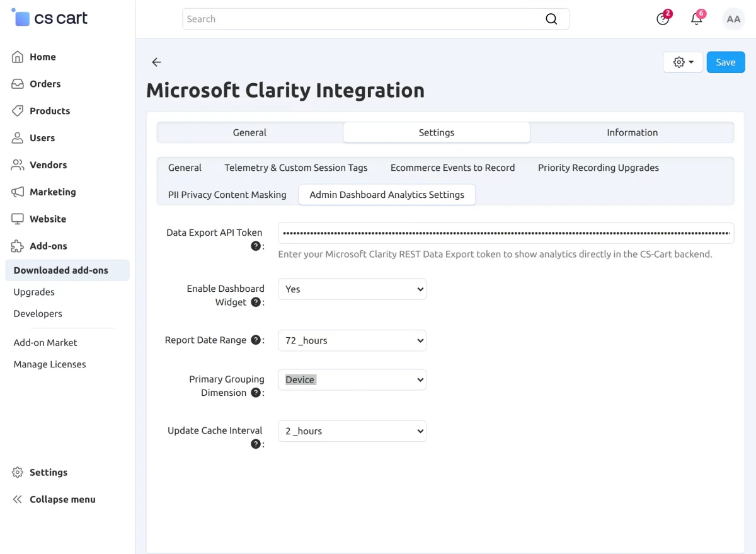This screenshot has width=756, height=554.
Task: Click the Products tag icon
Action: click(x=18, y=111)
